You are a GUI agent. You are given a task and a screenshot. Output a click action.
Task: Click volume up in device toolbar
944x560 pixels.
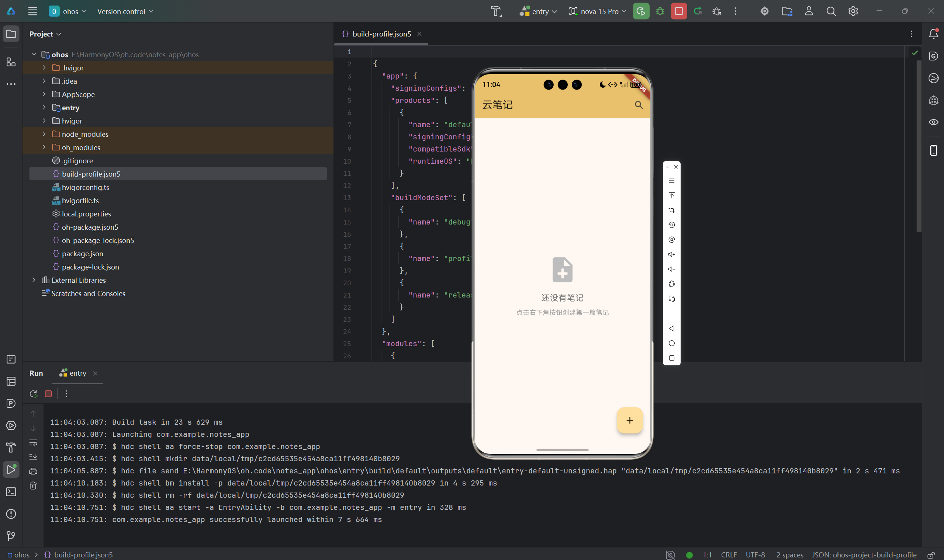click(x=671, y=254)
